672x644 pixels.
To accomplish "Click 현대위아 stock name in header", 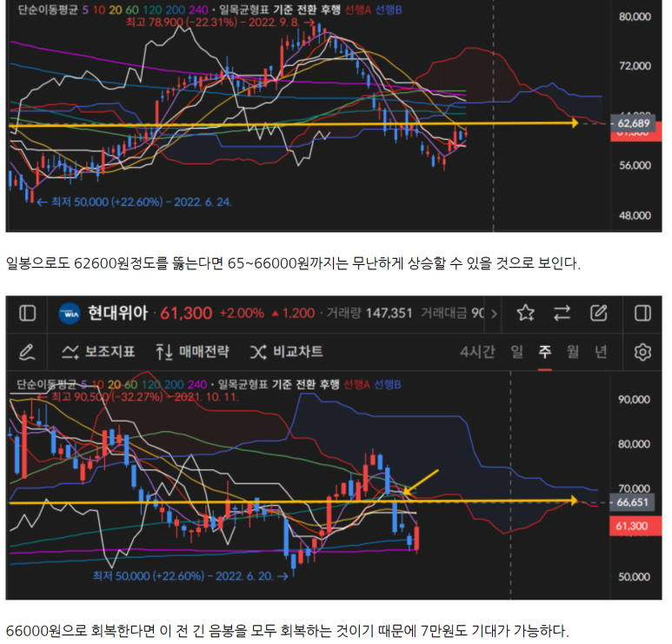I will point(118,313).
